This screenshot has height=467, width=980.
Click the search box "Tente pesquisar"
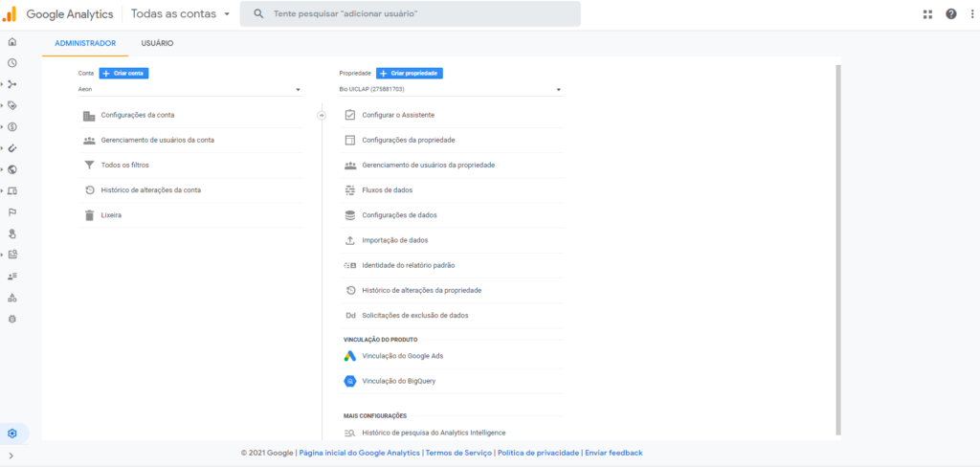[410, 13]
